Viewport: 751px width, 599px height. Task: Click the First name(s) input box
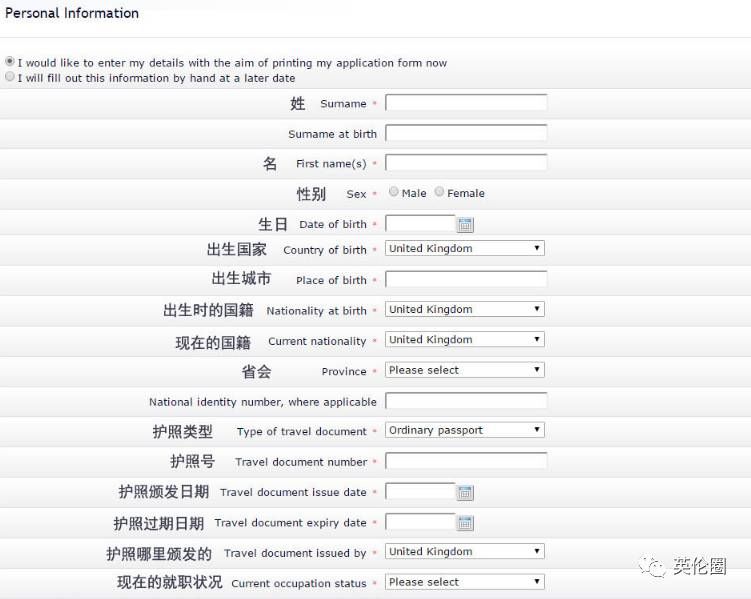click(x=466, y=163)
